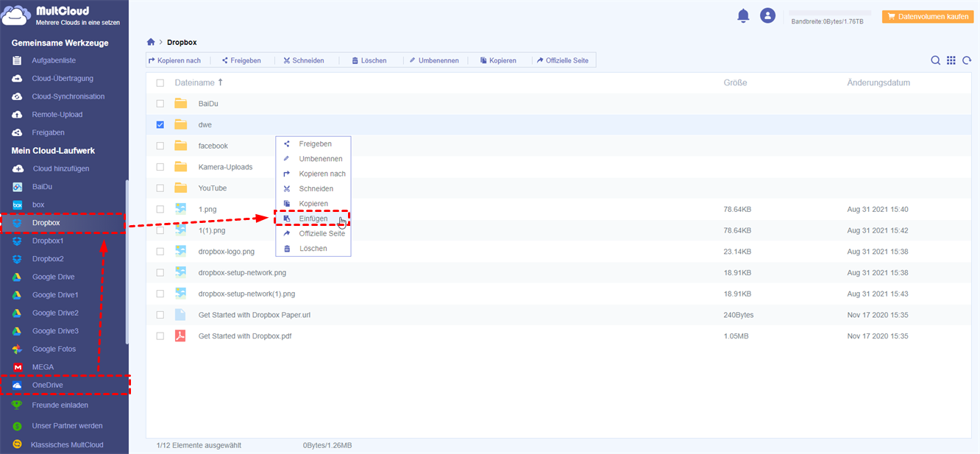Click Umbenennen in toolbar
The image size is (980, 454).
[x=434, y=60]
